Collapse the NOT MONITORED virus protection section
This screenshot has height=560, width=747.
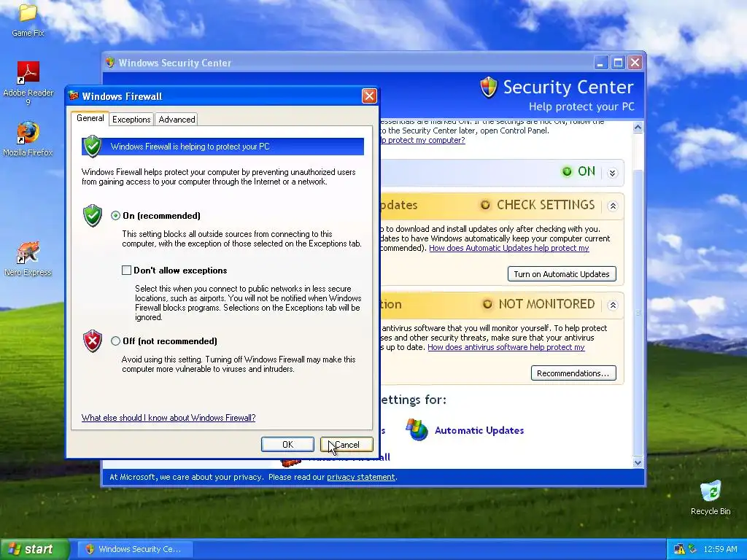[x=613, y=305]
